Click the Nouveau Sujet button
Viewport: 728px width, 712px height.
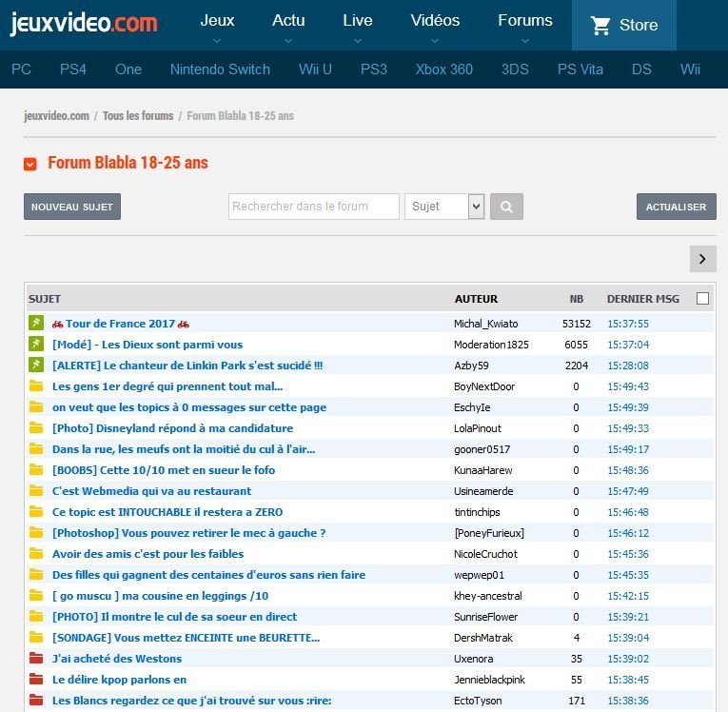(x=72, y=207)
